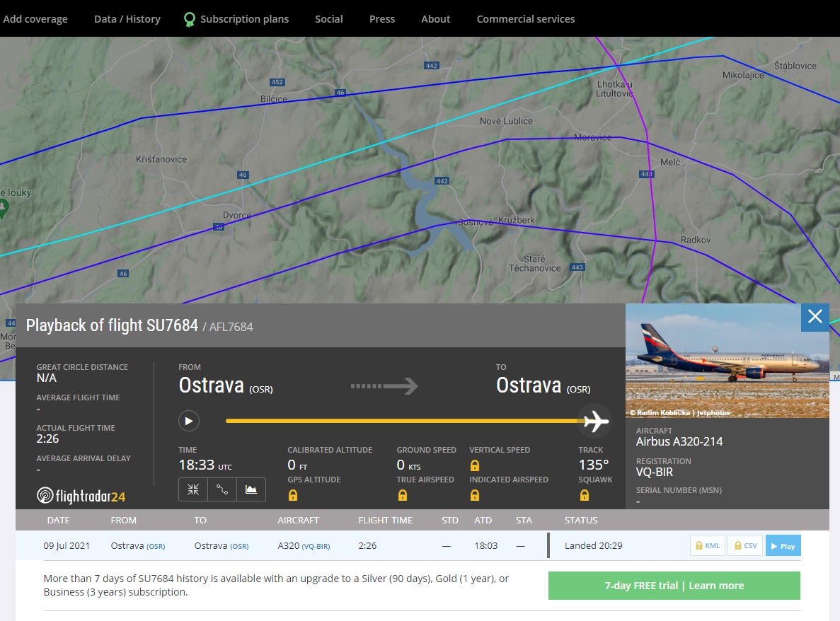840x621 pixels.
Task: Click the blue Play button in flight row
Action: 783,545
